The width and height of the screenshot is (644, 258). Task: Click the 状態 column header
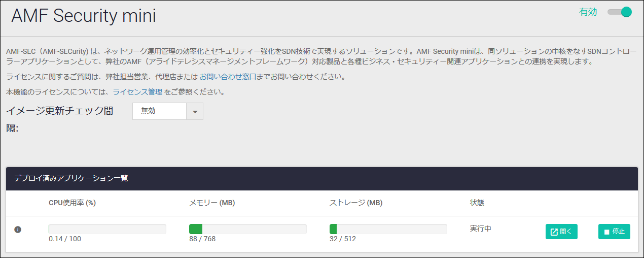pos(477,203)
